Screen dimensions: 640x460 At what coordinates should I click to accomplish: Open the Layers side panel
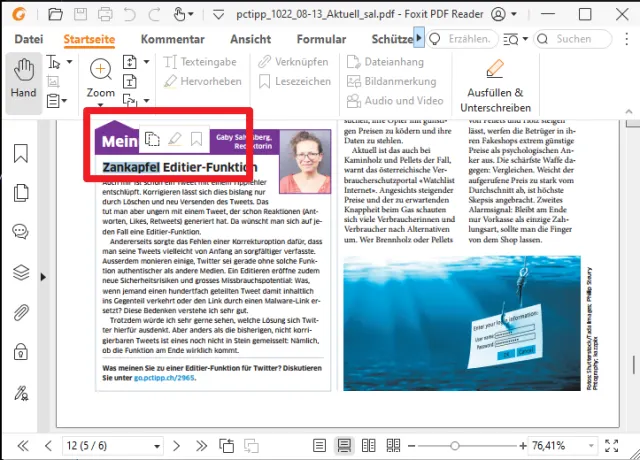[21, 272]
